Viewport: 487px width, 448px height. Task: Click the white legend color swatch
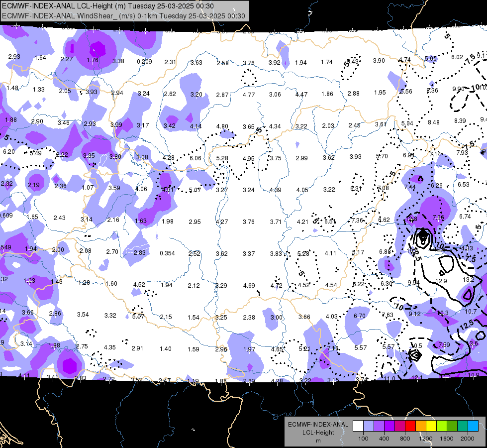358,426
